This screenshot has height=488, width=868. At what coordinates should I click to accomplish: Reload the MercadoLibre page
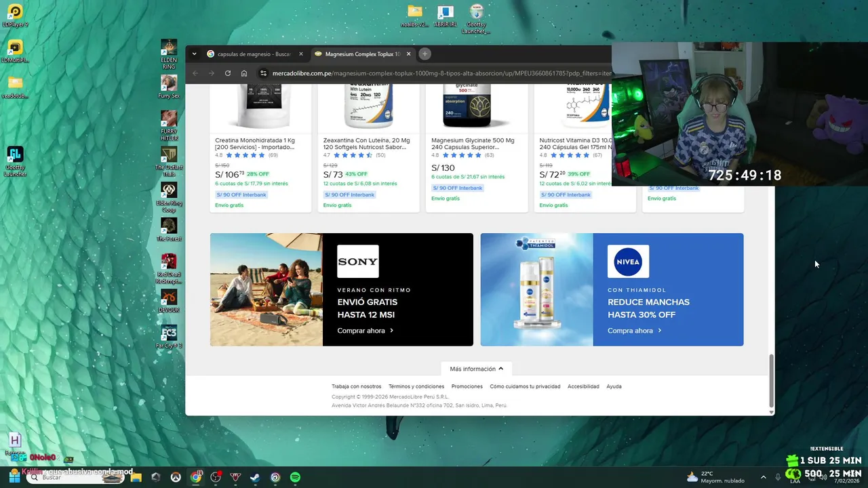[228, 73]
